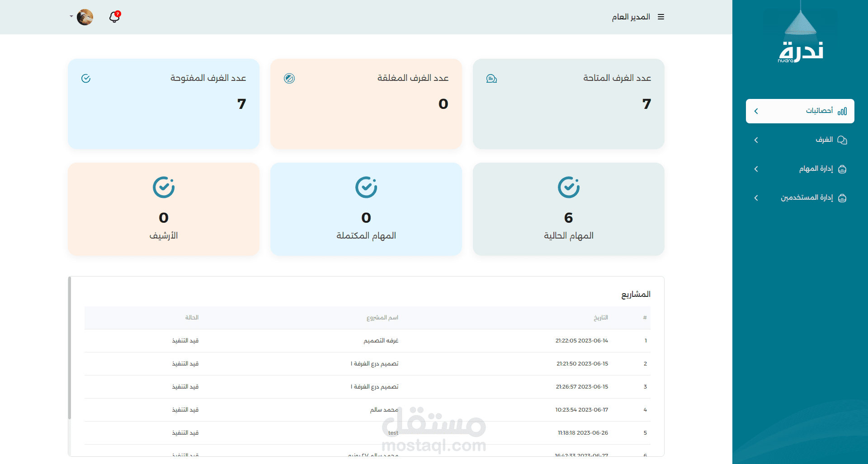This screenshot has width=868, height=464.
Task: Open the الغرف sidebar menu item
Action: click(x=800, y=140)
